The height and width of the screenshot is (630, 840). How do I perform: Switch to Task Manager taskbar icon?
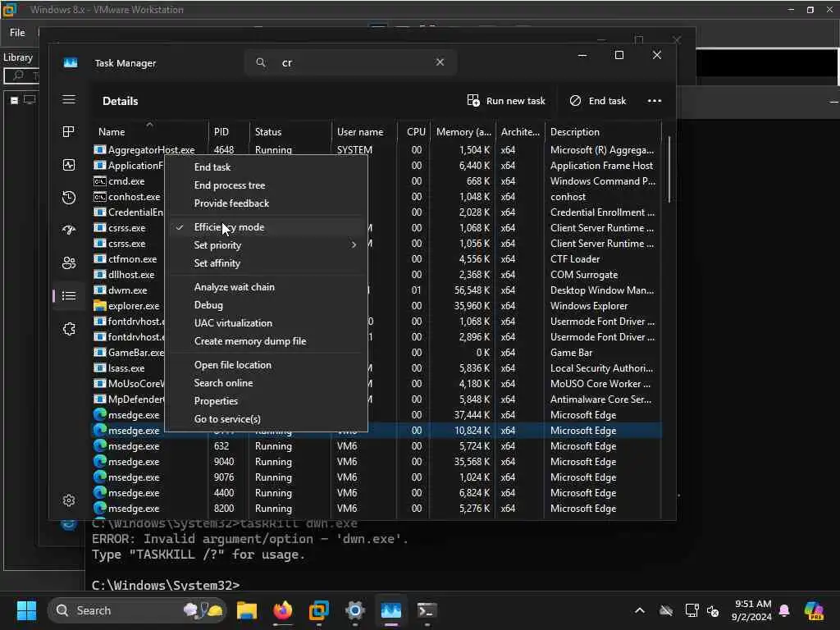coord(391,610)
